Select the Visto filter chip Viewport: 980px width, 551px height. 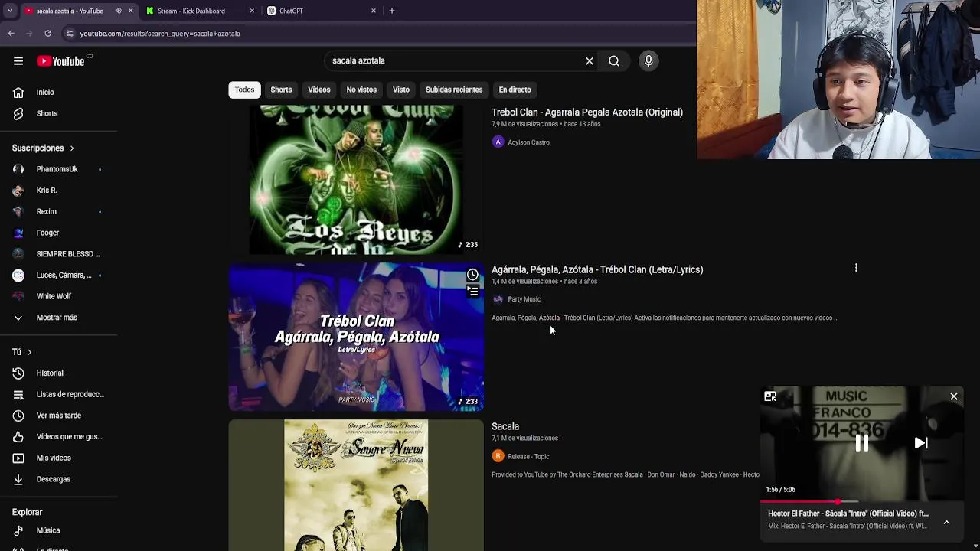coord(401,90)
